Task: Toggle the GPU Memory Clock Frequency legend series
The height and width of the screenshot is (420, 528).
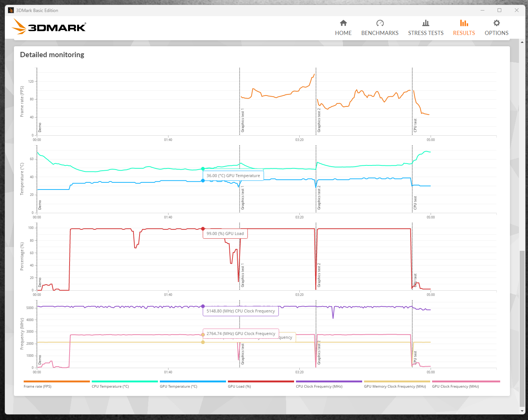Action: click(397, 384)
